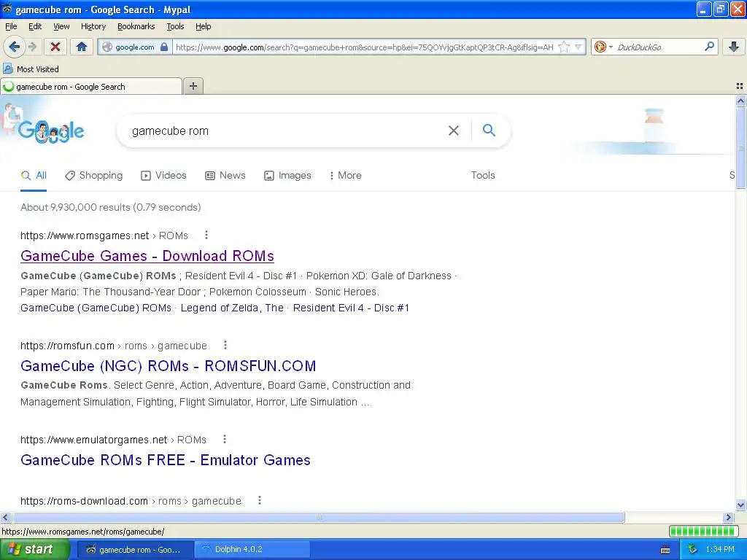Open the View menu
The height and width of the screenshot is (560, 747).
point(61,26)
